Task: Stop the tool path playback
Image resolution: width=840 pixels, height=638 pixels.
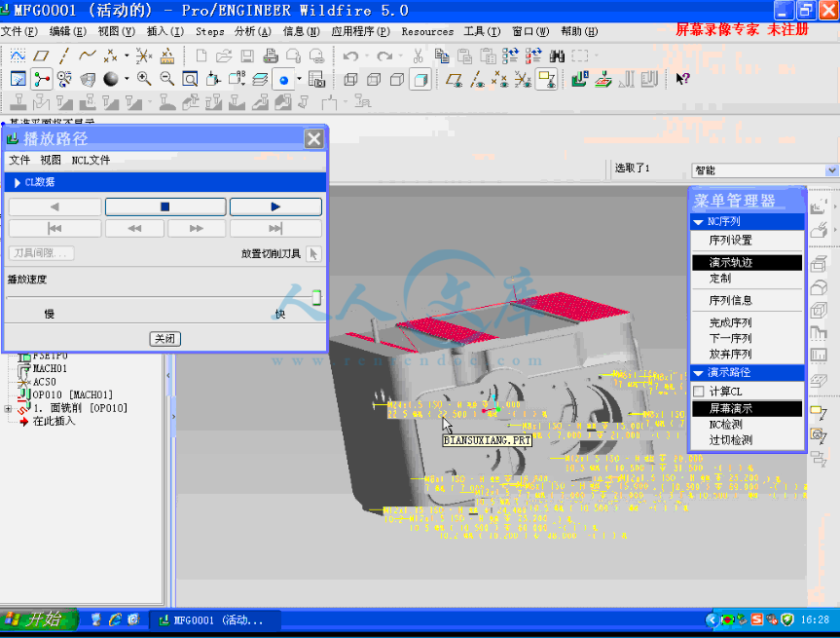Action: tap(165, 206)
